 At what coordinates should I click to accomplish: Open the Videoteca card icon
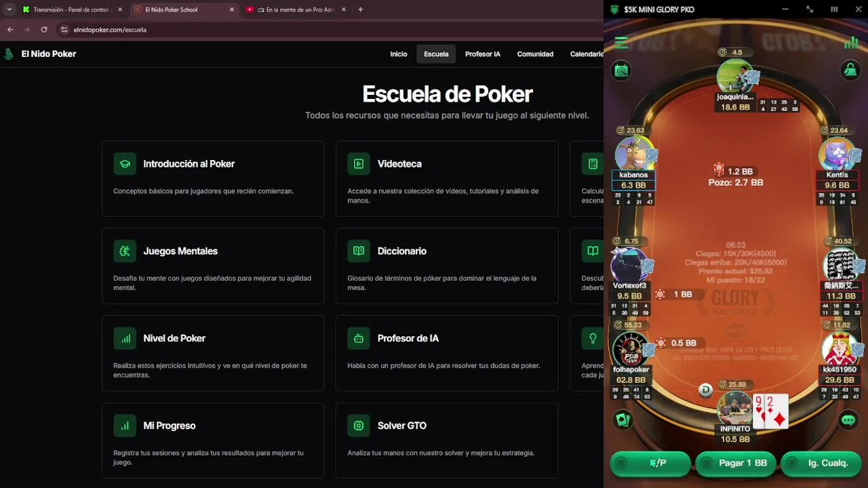pyautogui.click(x=359, y=163)
